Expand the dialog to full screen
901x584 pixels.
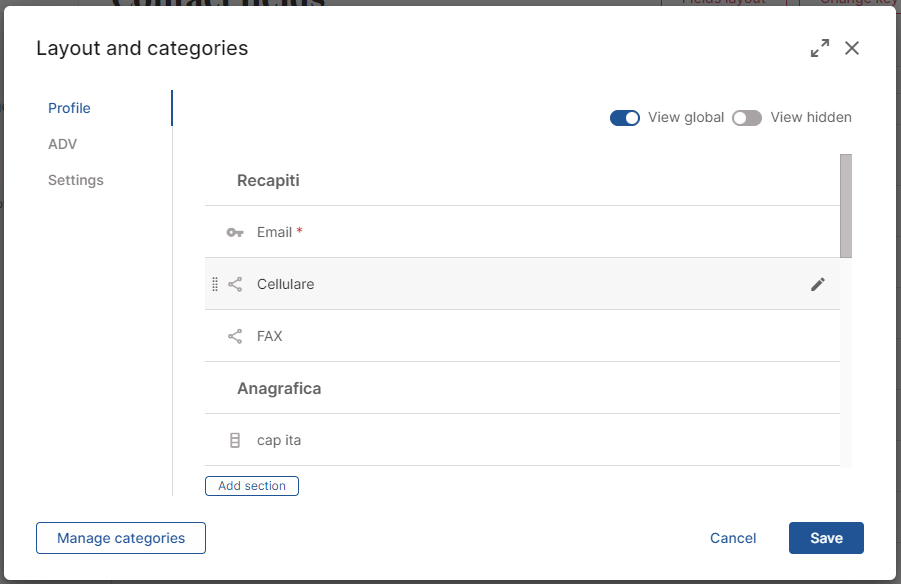tap(820, 48)
